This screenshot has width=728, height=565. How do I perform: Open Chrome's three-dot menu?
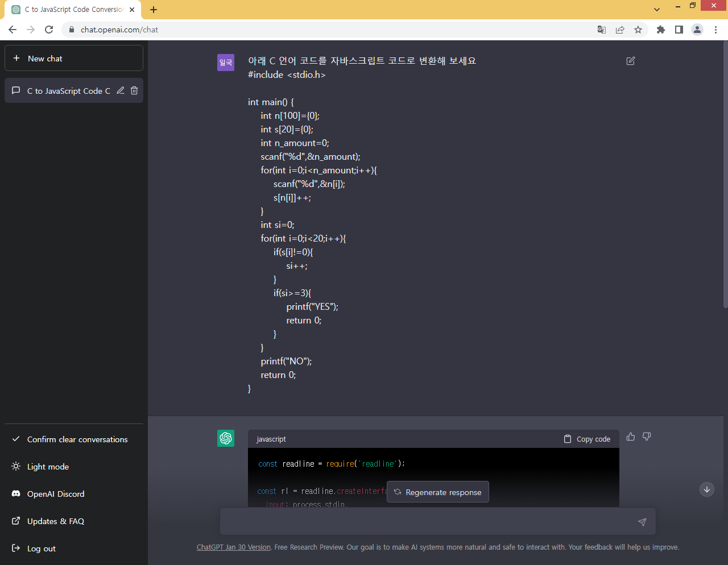click(715, 30)
